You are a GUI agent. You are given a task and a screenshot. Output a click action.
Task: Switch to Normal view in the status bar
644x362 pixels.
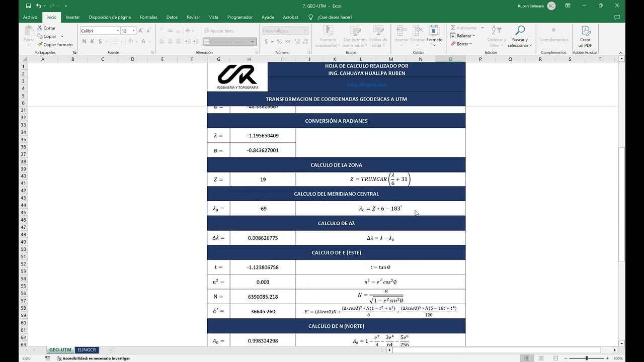[x=527, y=358]
